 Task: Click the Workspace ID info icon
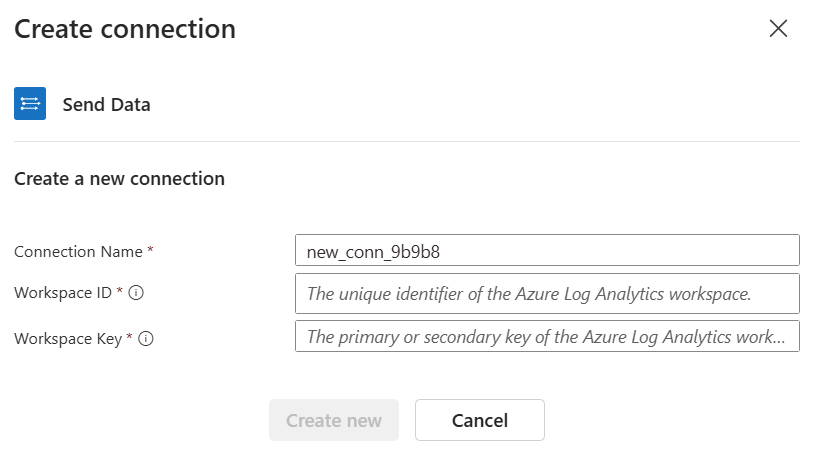[136, 293]
